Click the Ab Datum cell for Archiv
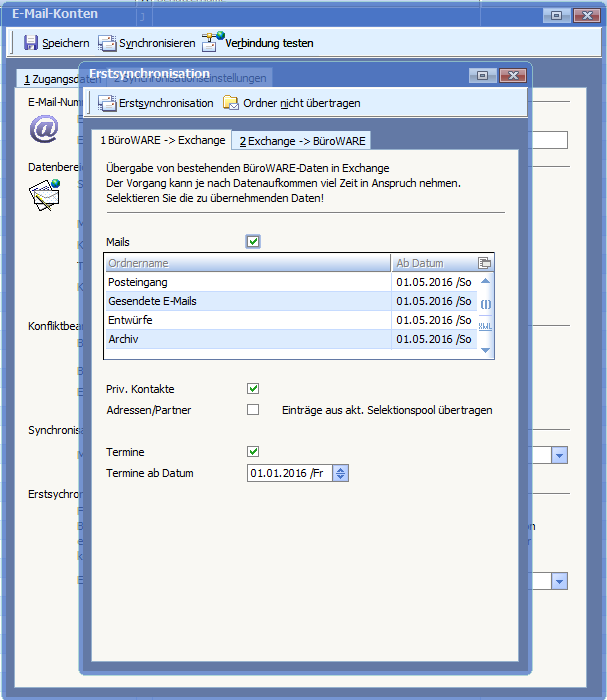Screen dimensions: 607x700 click(x=433, y=340)
